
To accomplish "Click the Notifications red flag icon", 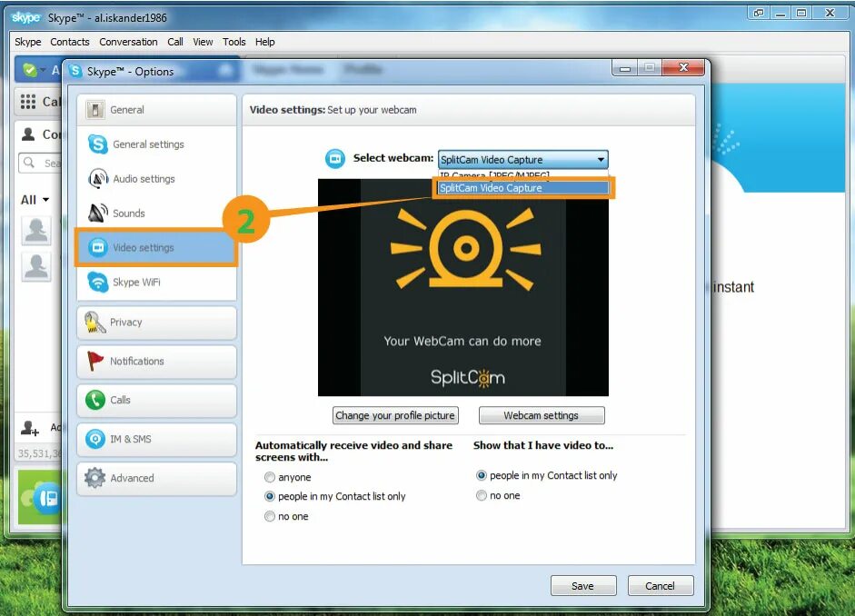I will 94,361.
